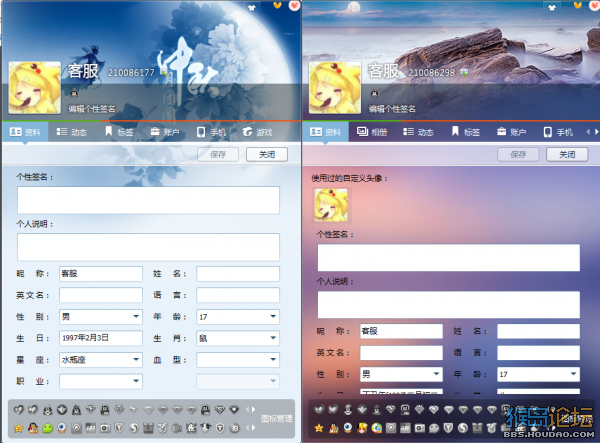Screen dimensions: 600x443
Task: Click the gray camera icon in left window
Action: pyautogui.click(x=105, y=428)
